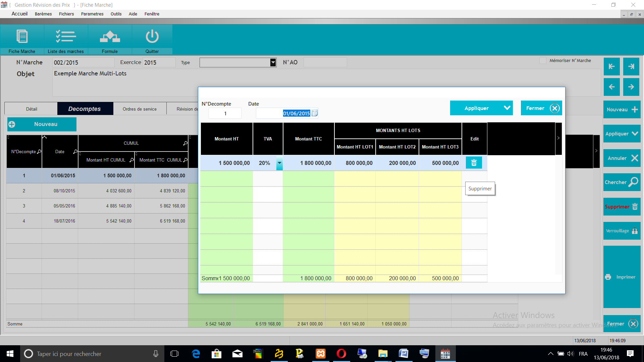This screenshot has width=644, height=362.
Task: Open the Microsoft Edge taskbar icon
Action: point(196,354)
